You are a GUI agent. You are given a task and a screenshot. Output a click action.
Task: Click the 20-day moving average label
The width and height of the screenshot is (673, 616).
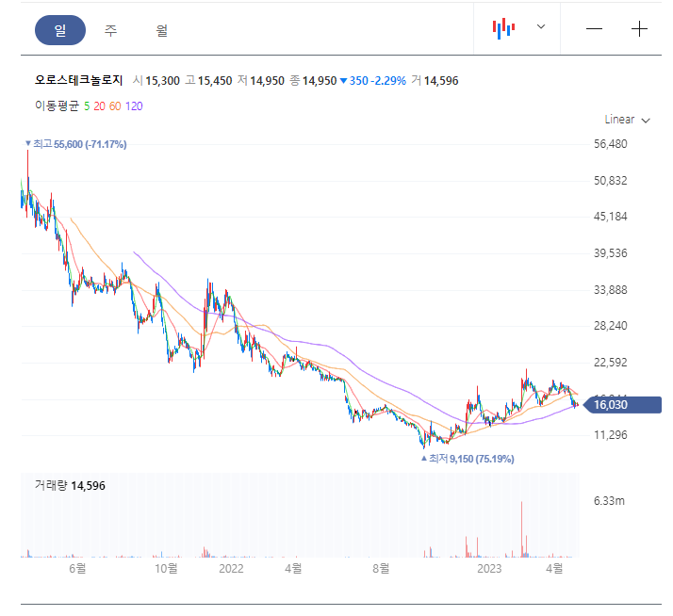99,105
